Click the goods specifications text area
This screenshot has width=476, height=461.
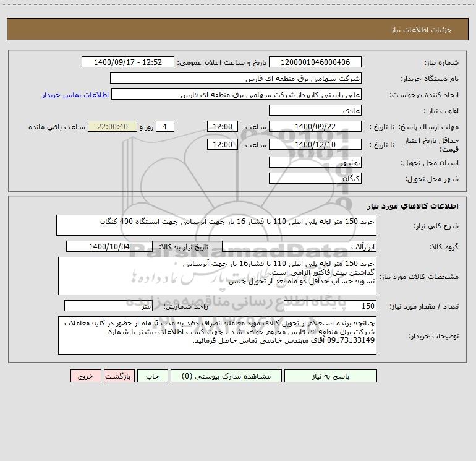(x=217, y=276)
